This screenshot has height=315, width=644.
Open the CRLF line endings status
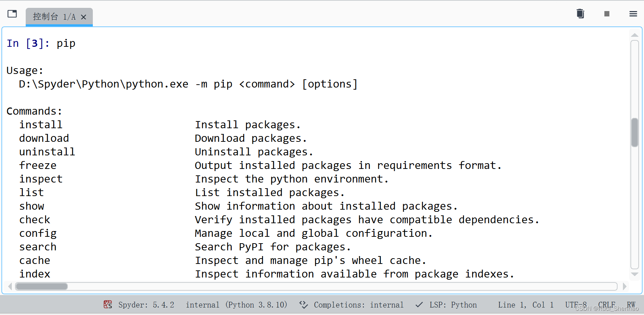(607, 305)
